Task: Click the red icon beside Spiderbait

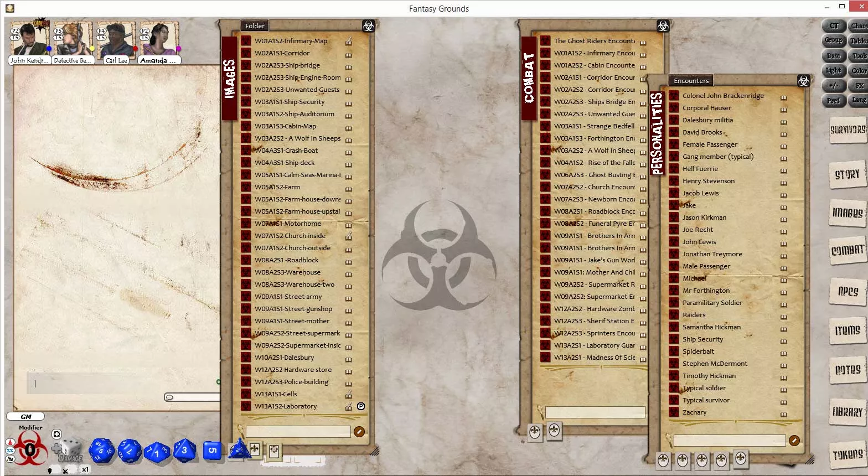Action: [x=674, y=351]
